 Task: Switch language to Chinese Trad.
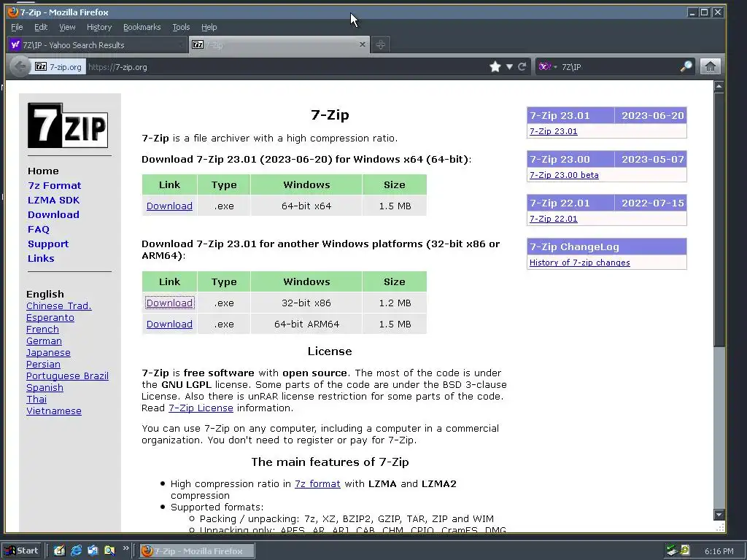[x=59, y=306]
